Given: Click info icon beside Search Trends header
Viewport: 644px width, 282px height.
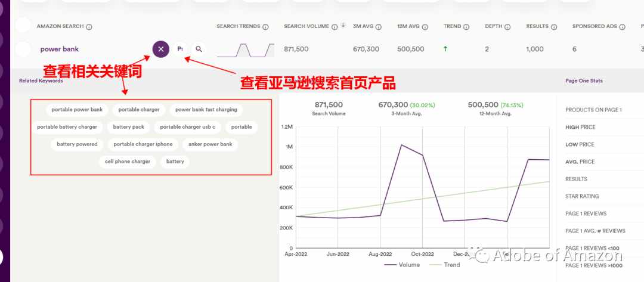Looking at the screenshot, I should (266, 27).
